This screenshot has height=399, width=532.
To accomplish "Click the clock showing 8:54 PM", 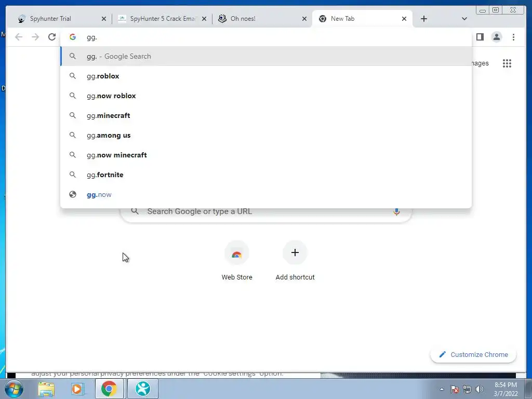I will [506, 389].
